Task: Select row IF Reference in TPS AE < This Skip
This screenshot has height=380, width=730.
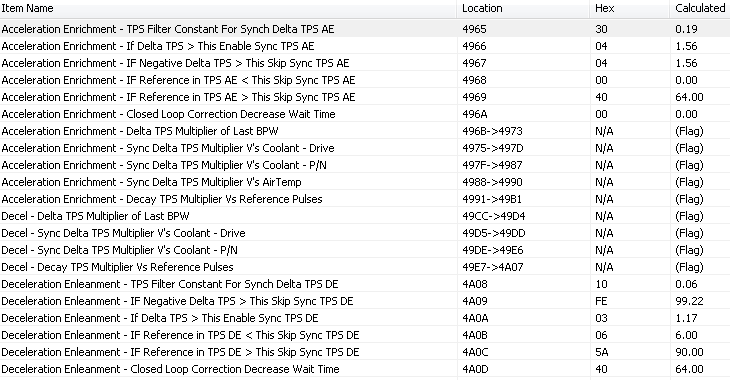Action: pos(365,80)
